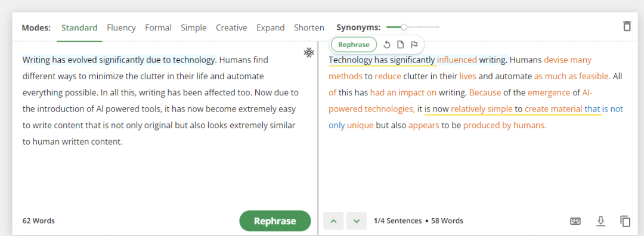
Task: Click the orange word 'influenced'
Action: [x=457, y=60]
